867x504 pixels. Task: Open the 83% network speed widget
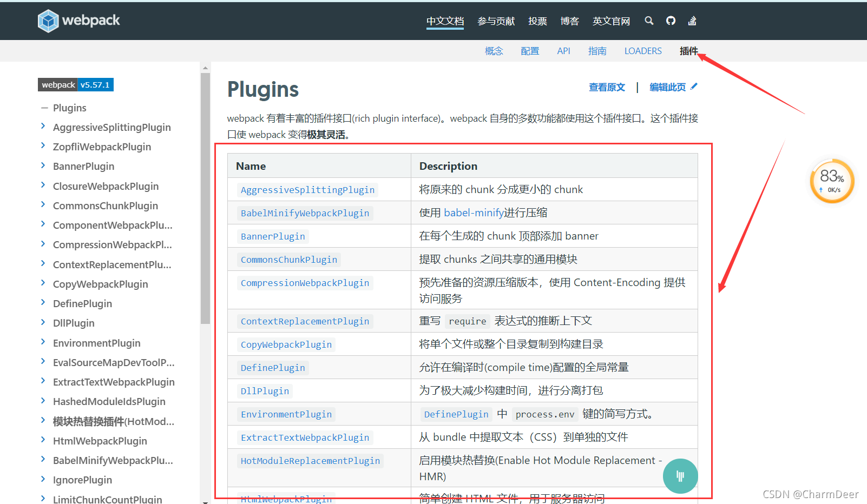[832, 181]
